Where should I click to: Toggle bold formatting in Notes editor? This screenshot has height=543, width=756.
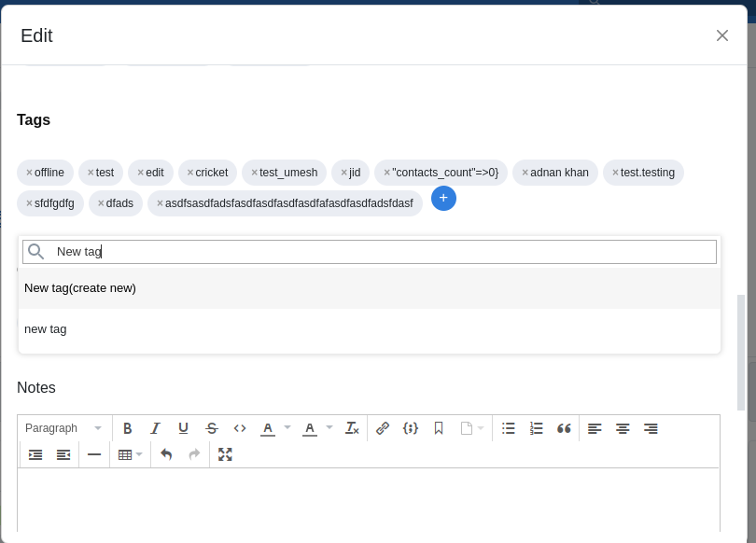coord(128,428)
